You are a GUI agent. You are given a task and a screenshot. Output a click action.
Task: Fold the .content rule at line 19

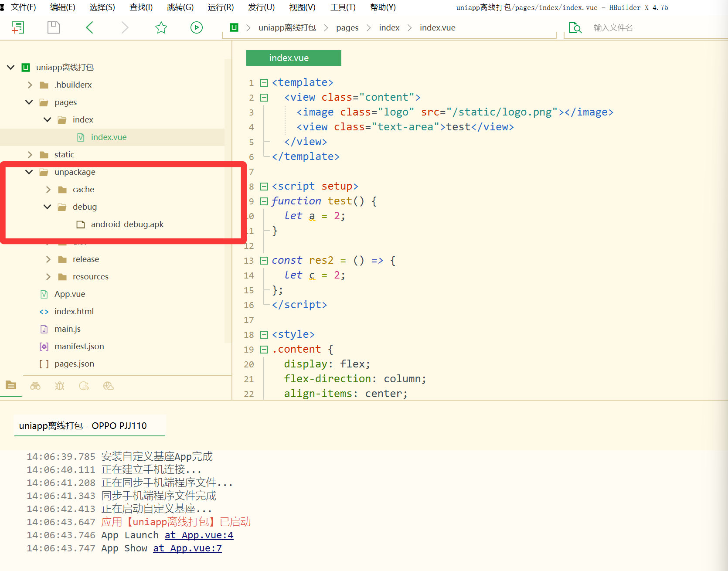264,350
